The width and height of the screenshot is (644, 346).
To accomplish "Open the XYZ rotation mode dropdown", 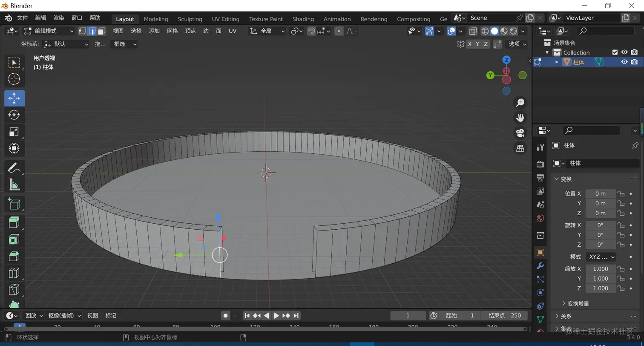I will pyautogui.click(x=601, y=257).
